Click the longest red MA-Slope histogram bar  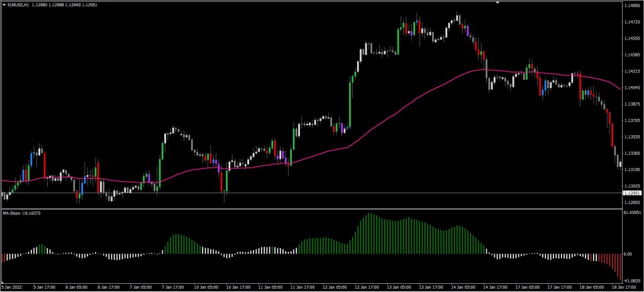pyautogui.click(x=620, y=267)
